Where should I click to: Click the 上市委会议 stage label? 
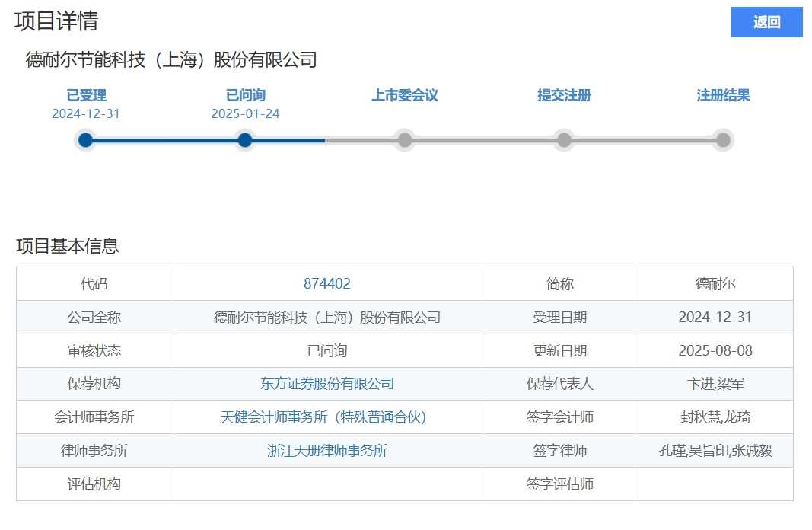(405, 96)
